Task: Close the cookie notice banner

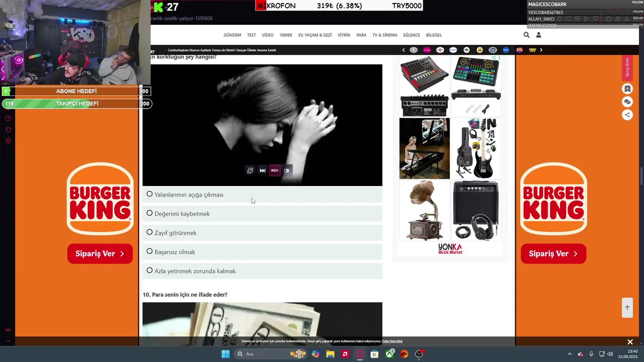Action: [x=630, y=342]
